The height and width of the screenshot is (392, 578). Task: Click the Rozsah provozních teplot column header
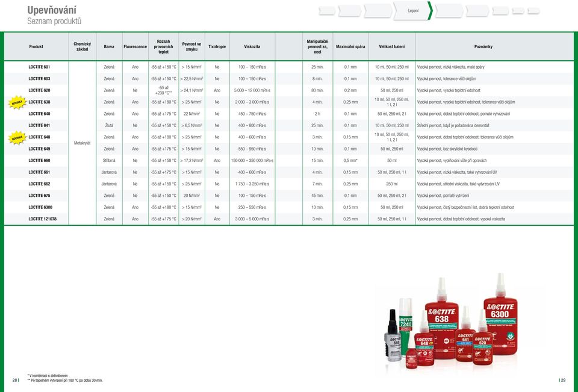pyautogui.click(x=163, y=47)
